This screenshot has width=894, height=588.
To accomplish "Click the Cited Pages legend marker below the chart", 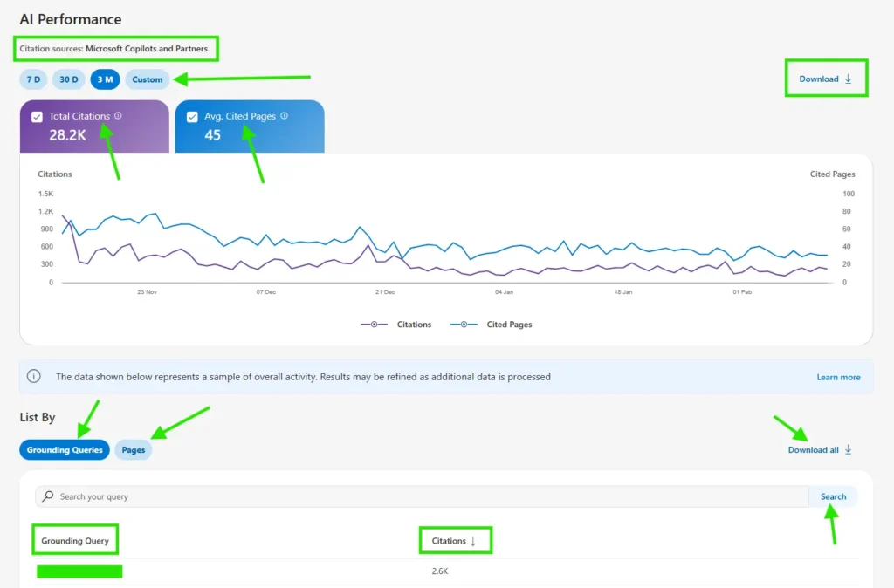I will point(464,325).
